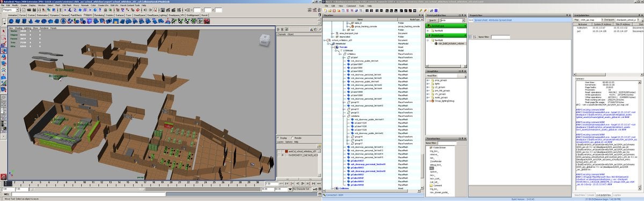The width and height of the screenshot is (644, 201).
Task: Click the Maya time slider
Action: point(134,183)
